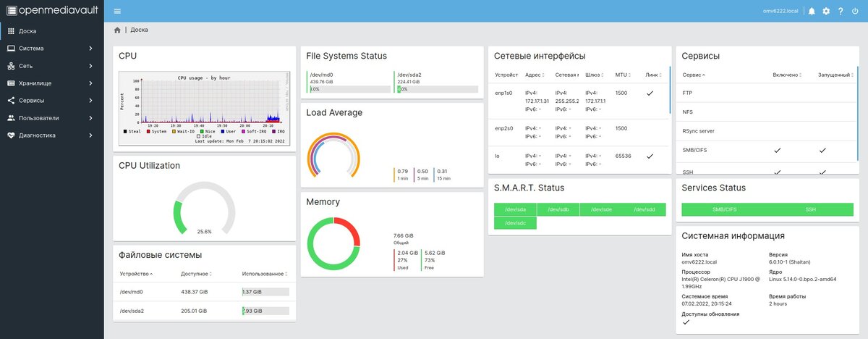Expand the Хранилище sidebar section
Screen dimensions: 868x339
click(52, 83)
